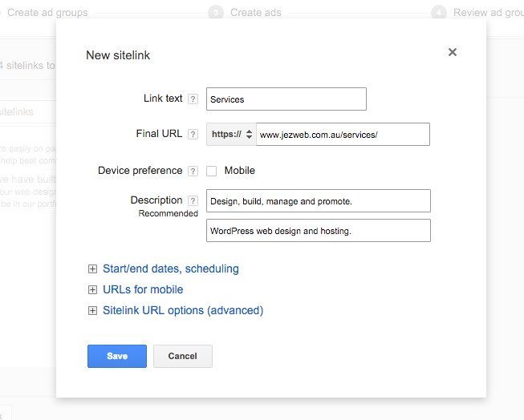Expand Sitelink URL options (advanced)
Screen dimensions: 524x420
pos(182,311)
